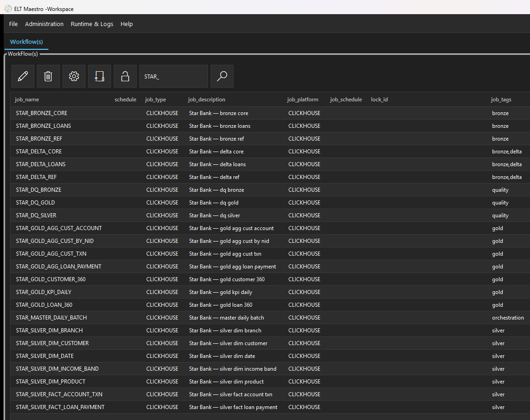Select the STAR_DELTA_REF job

pyautogui.click(x=36, y=177)
